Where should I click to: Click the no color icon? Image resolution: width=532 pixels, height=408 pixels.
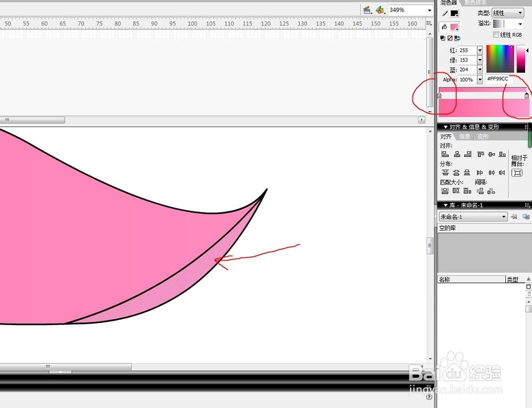click(450, 38)
